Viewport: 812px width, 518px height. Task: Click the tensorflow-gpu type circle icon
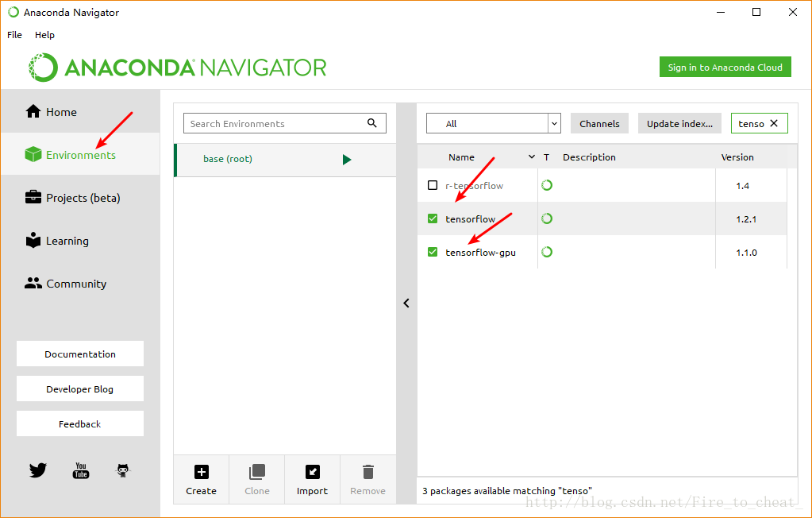point(547,252)
